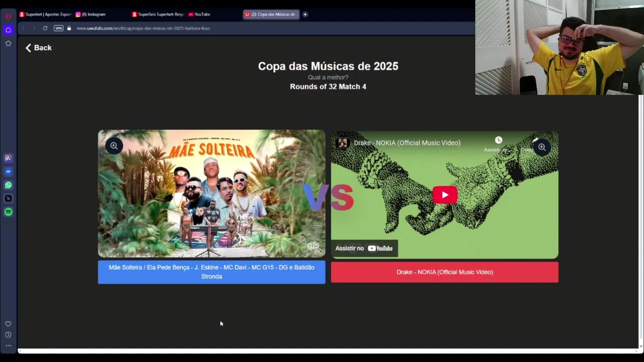
Task: Go back with the browser back arrow
Action: point(23,28)
